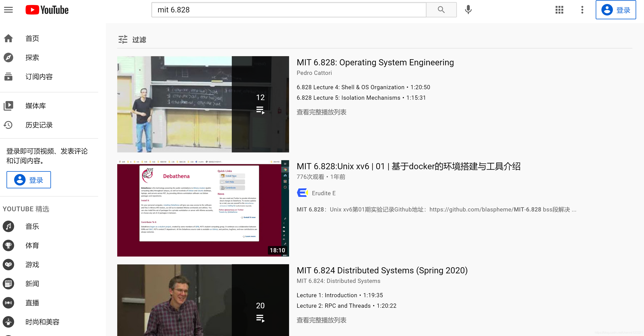Image resolution: width=644 pixels, height=336 pixels.
Task: Click the 776次观看 view count text
Action: click(x=310, y=177)
